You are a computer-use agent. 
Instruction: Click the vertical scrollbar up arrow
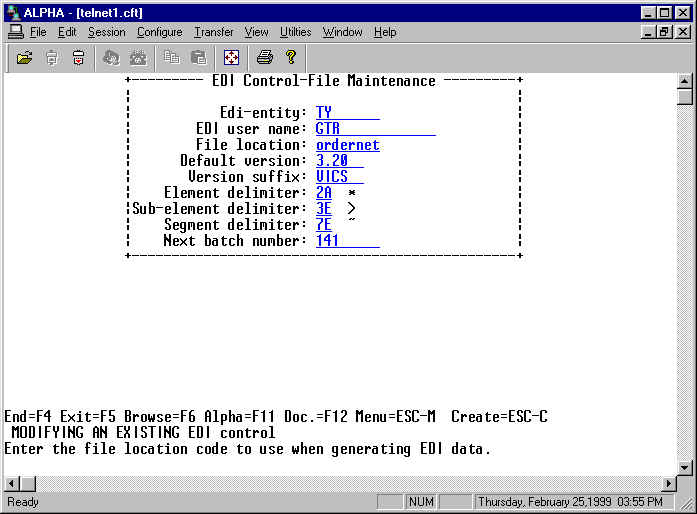tap(685, 81)
